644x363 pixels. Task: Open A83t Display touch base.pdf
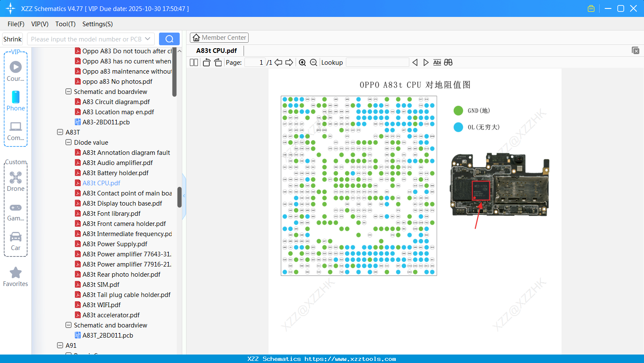point(122,203)
